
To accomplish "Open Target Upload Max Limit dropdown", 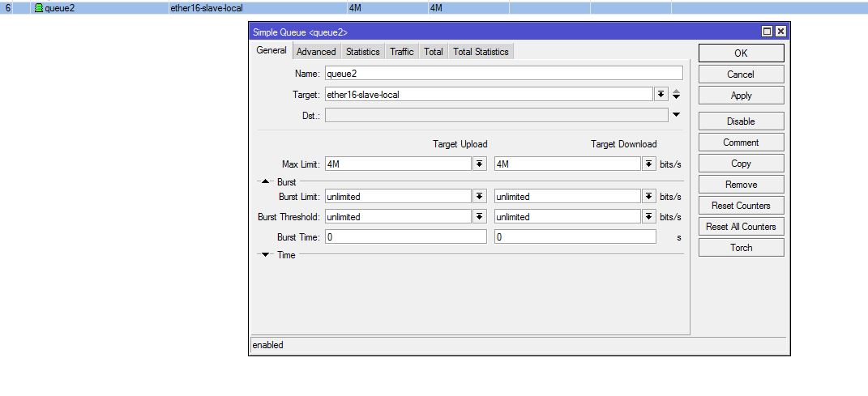I will [x=480, y=164].
